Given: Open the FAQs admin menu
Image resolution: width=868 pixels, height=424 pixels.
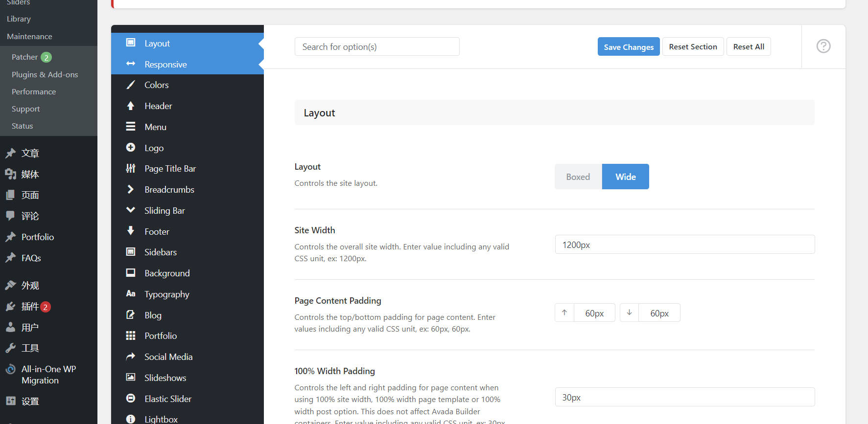Looking at the screenshot, I should point(48,258).
